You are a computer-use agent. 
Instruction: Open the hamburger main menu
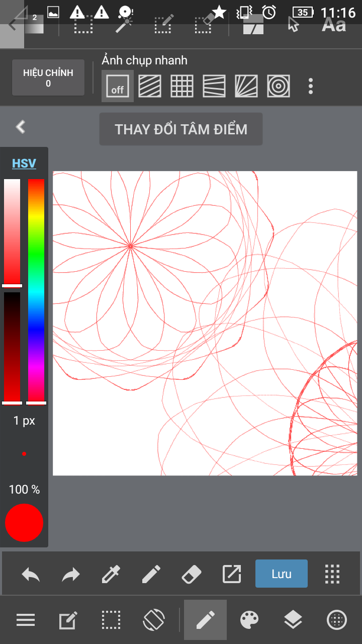tap(26, 620)
